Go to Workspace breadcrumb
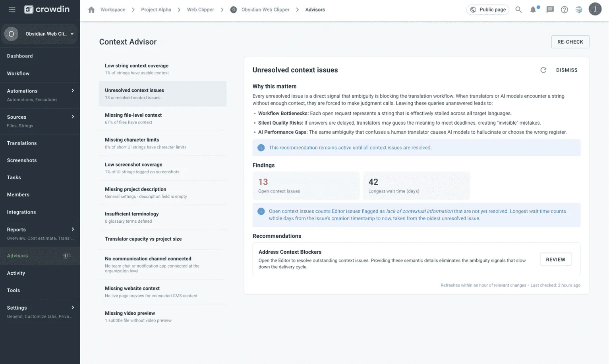The image size is (609, 364). click(113, 10)
